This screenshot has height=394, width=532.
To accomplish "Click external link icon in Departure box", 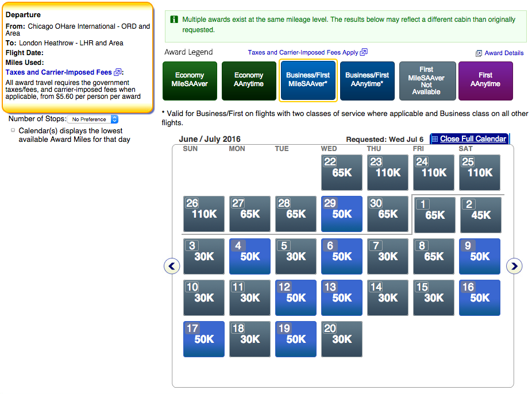I will 118,72.
